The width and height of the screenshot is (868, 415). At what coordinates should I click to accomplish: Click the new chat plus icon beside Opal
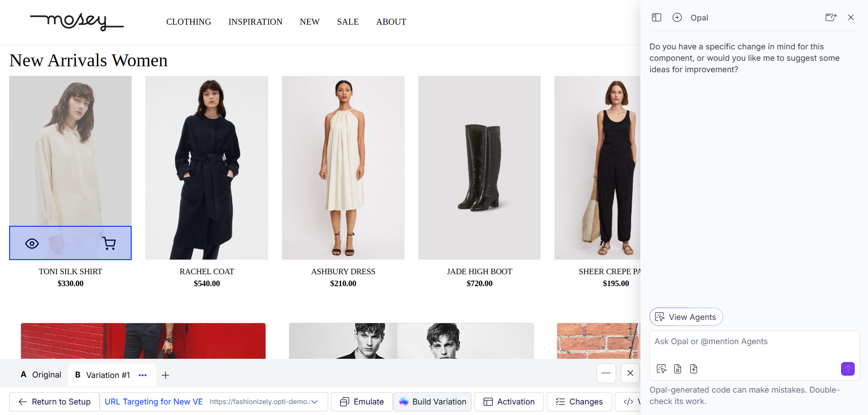pos(677,17)
